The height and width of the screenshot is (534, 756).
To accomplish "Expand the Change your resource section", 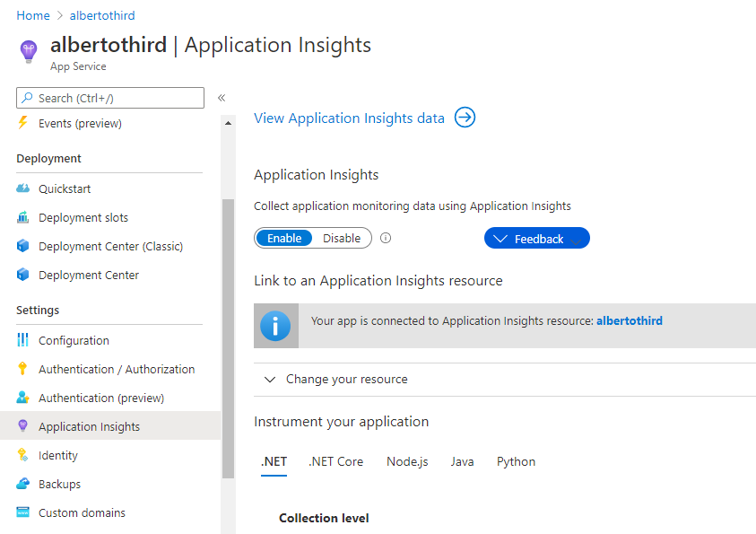I will tap(346, 380).
